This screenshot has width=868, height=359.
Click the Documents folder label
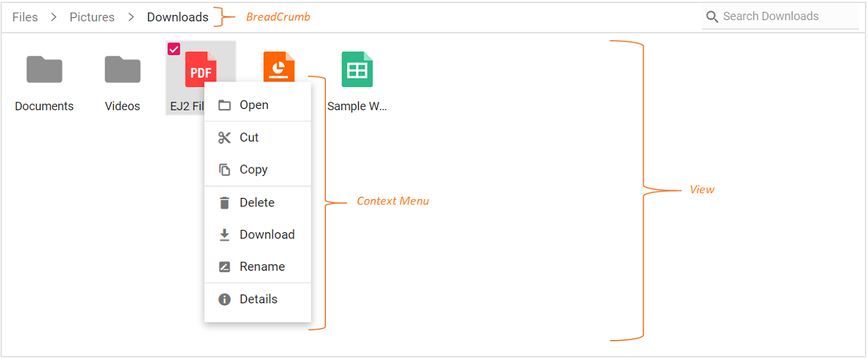(x=44, y=106)
